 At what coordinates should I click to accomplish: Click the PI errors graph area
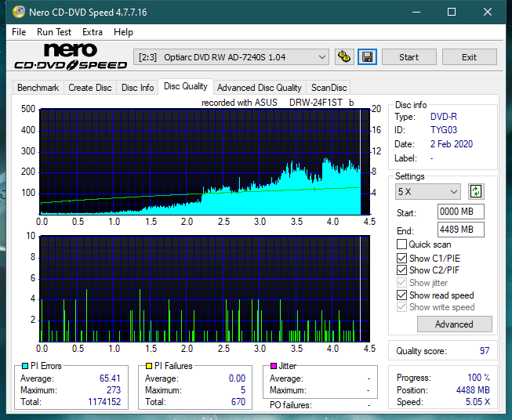(205, 162)
